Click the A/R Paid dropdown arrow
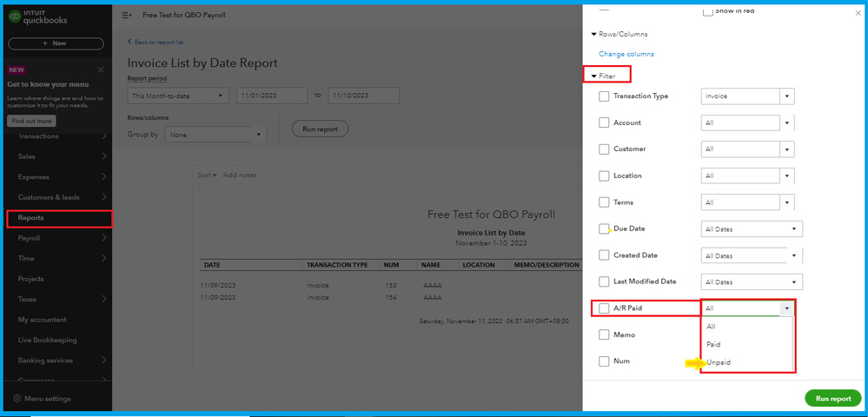This screenshot has height=417, width=868. [786, 308]
